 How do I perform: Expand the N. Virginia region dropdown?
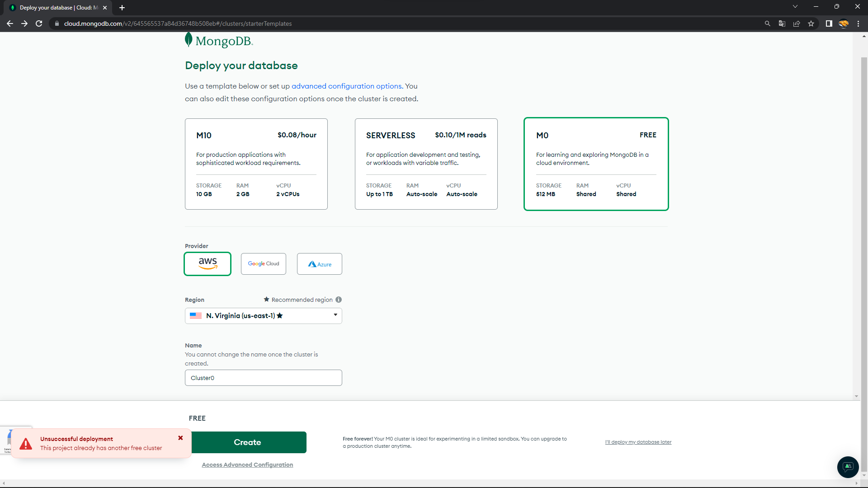263,315
